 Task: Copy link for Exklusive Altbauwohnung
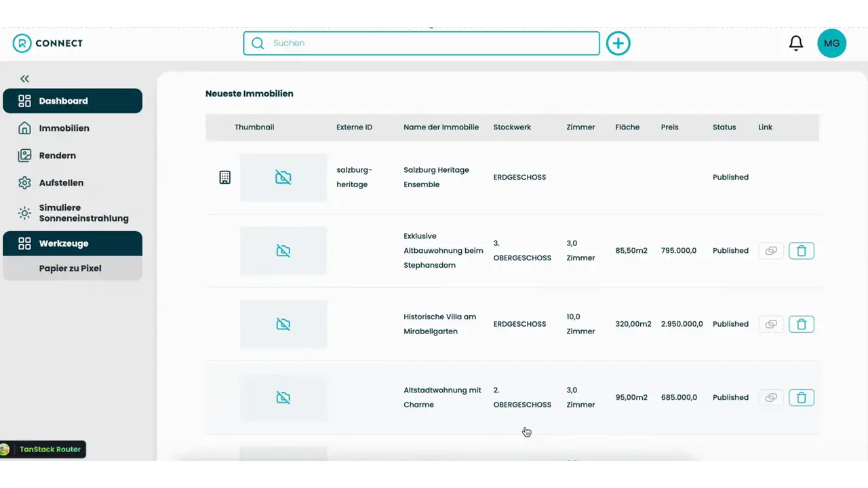click(x=771, y=251)
